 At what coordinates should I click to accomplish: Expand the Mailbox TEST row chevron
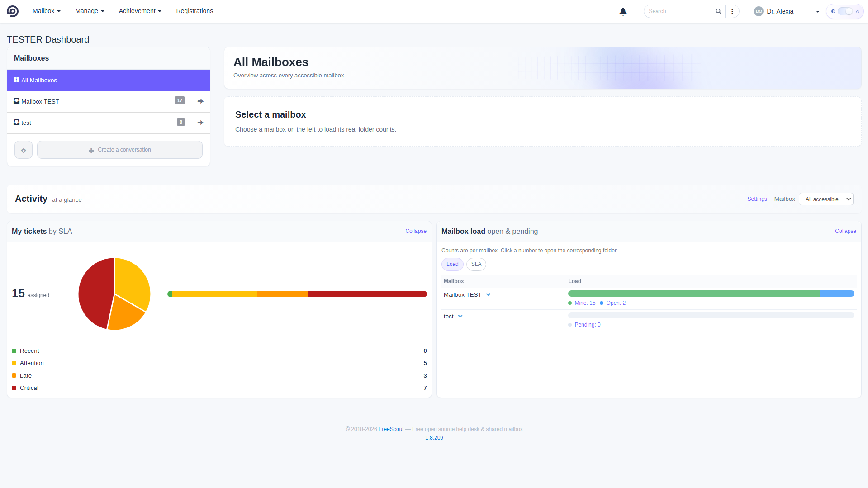pos(488,295)
